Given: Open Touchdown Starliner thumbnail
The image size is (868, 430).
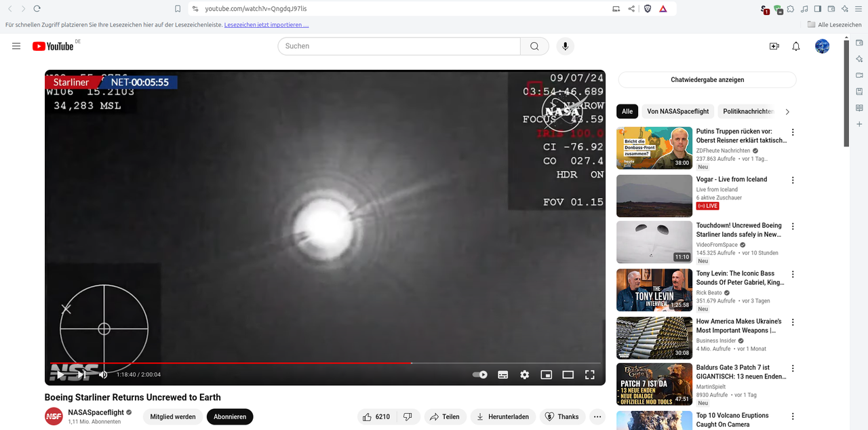Looking at the screenshot, I should 654,242.
